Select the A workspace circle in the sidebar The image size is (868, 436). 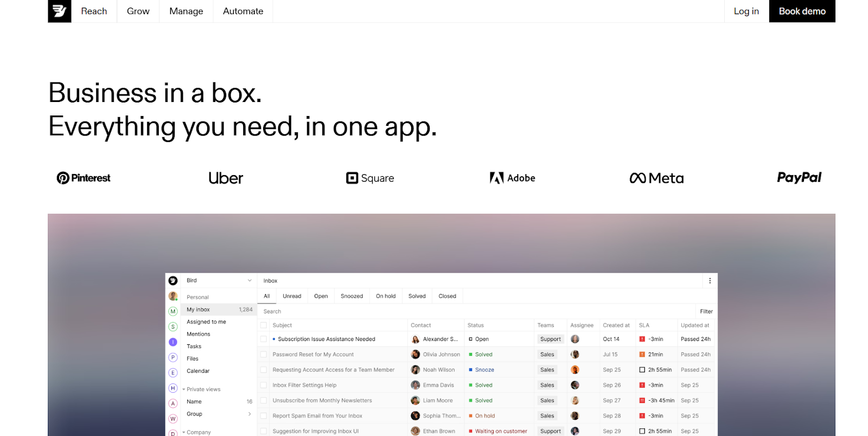[173, 403]
